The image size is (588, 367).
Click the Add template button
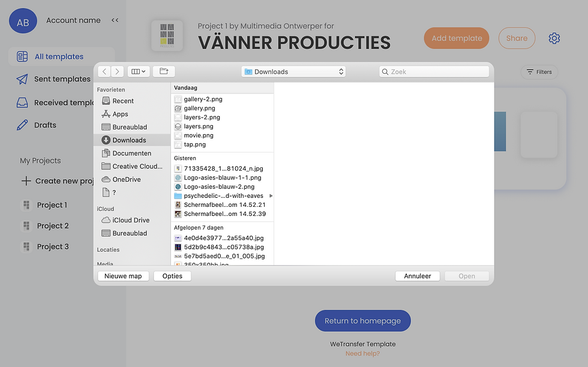coord(457,38)
